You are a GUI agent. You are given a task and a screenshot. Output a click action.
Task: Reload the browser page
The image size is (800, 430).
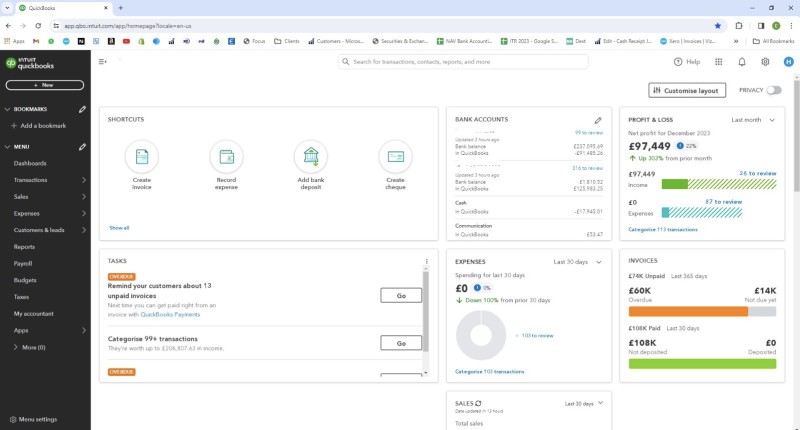click(x=38, y=26)
